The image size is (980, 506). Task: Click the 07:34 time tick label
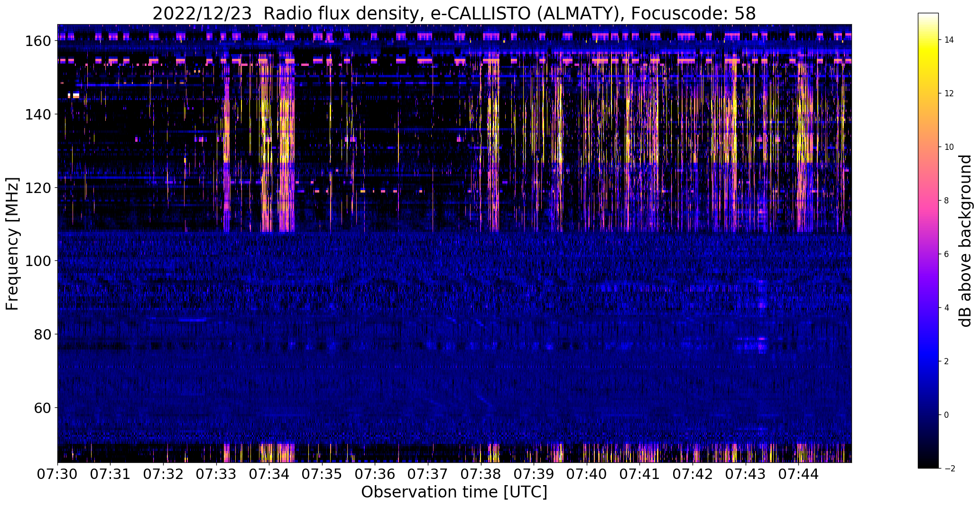coord(269,474)
